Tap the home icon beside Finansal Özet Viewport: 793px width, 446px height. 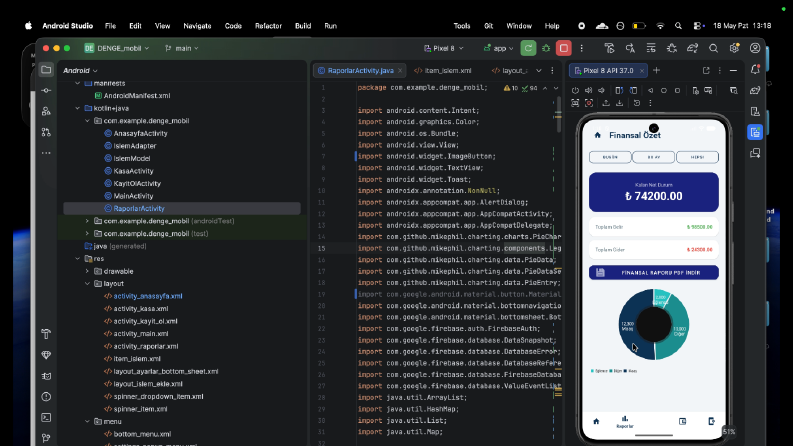point(597,136)
